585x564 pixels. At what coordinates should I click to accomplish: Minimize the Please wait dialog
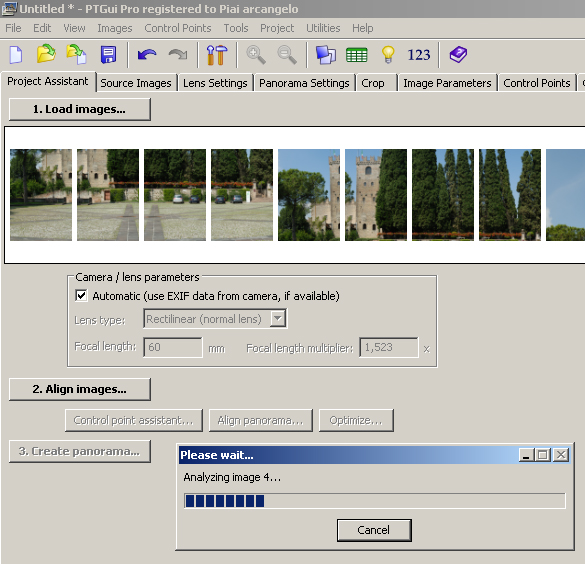pyautogui.click(x=526, y=455)
